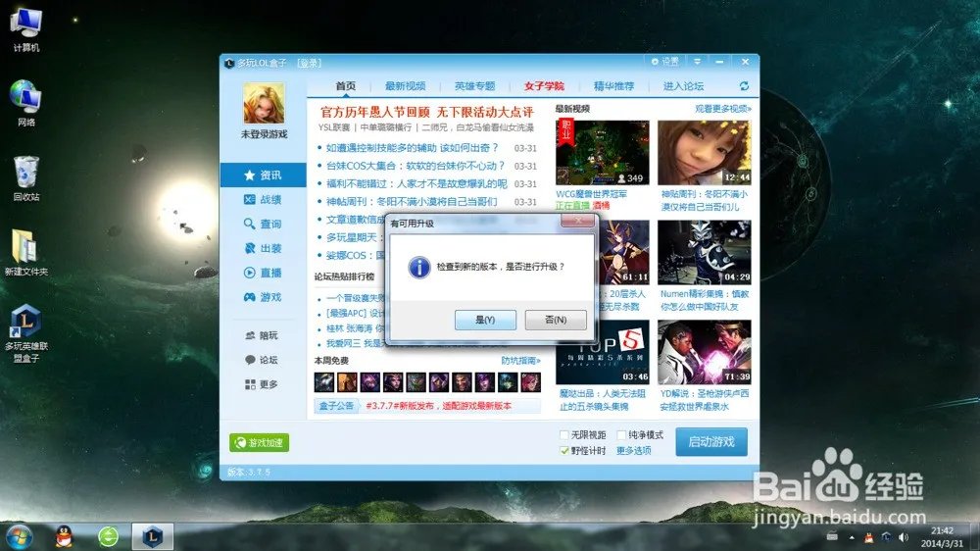Open the 游戏 gamepad section
This screenshot has width=980, height=551.
tap(263, 297)
